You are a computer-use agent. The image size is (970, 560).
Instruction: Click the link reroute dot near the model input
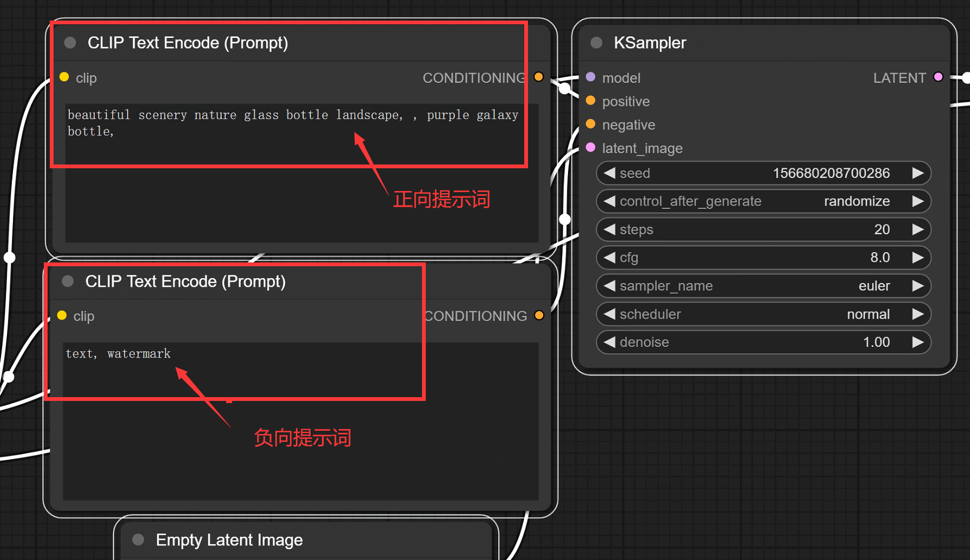(x=564, y=88)
